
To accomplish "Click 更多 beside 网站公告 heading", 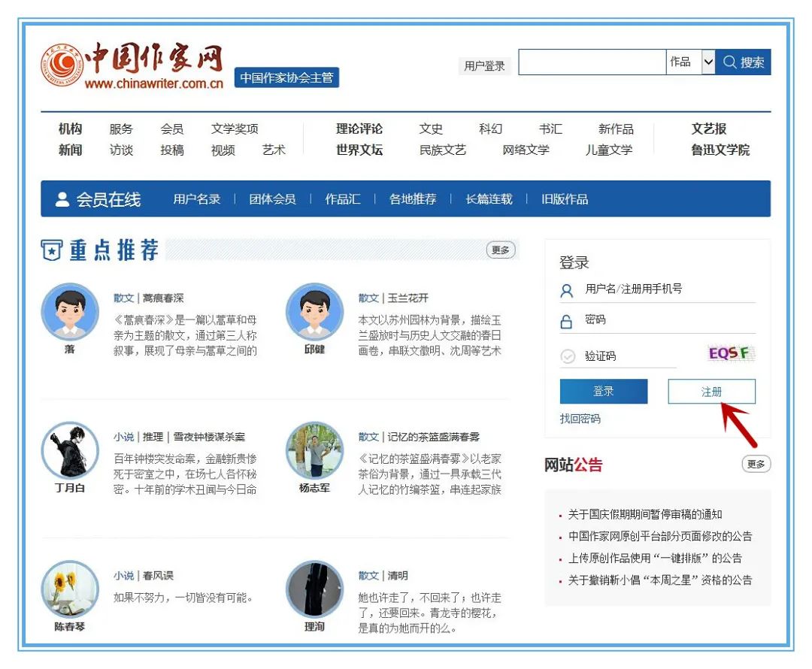I will pyautogui.click(x=756, y=464).
